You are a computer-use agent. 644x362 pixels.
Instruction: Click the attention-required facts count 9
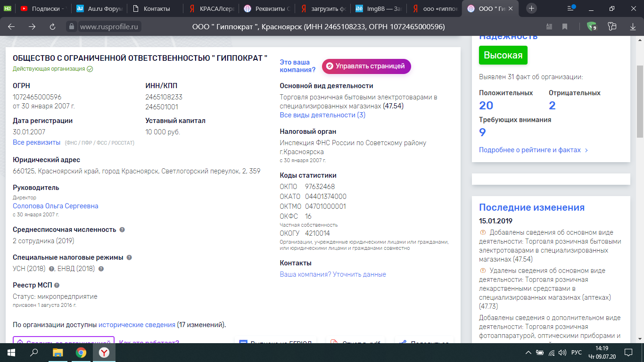(x=482, y=132)
